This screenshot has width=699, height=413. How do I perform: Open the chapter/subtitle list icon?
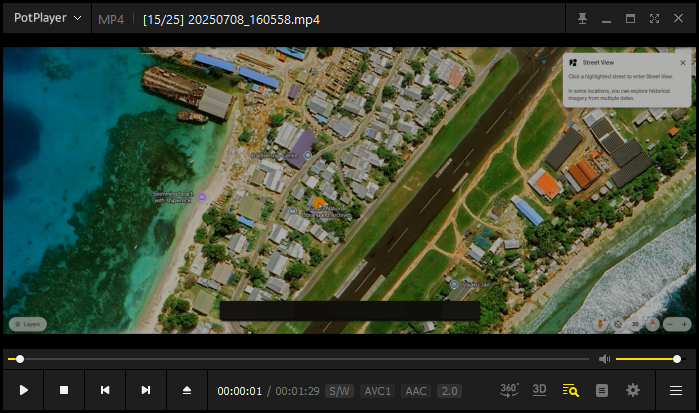click(602, 390)
